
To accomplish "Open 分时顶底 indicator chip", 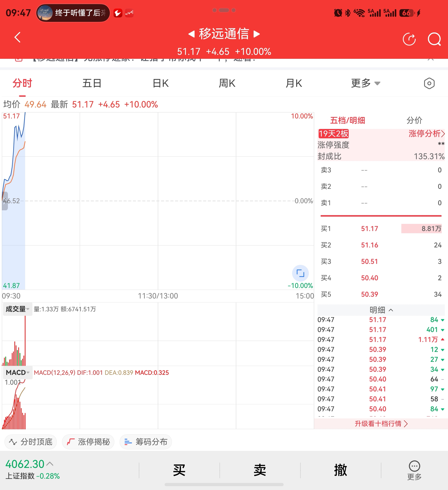I will pos(31,442).
